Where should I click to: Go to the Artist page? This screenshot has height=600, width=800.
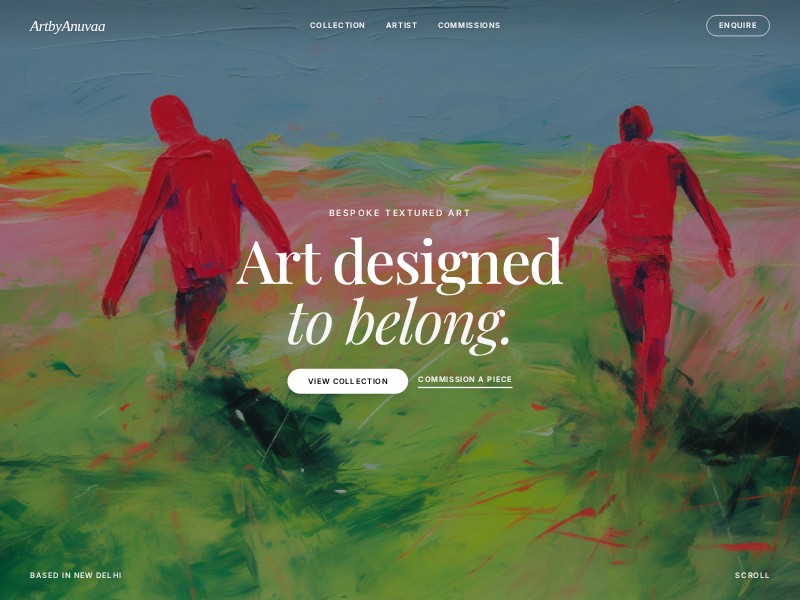402,25
